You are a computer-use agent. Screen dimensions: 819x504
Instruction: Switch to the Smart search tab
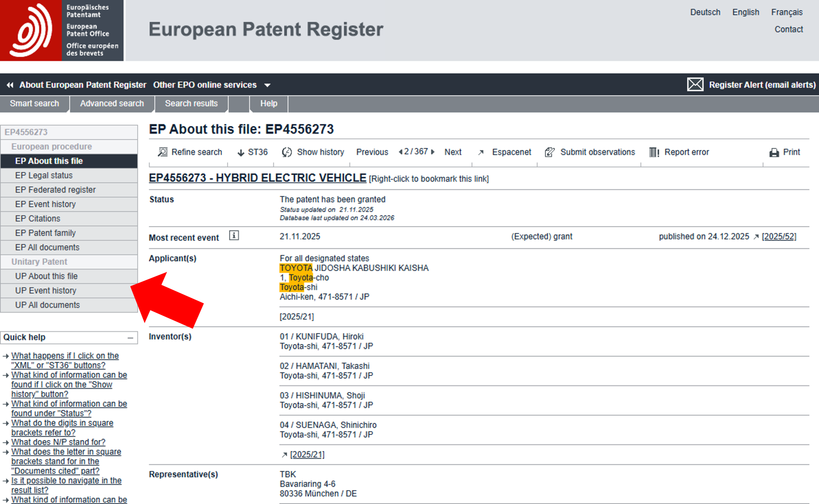pyautogui.click(x=34, y=104)
